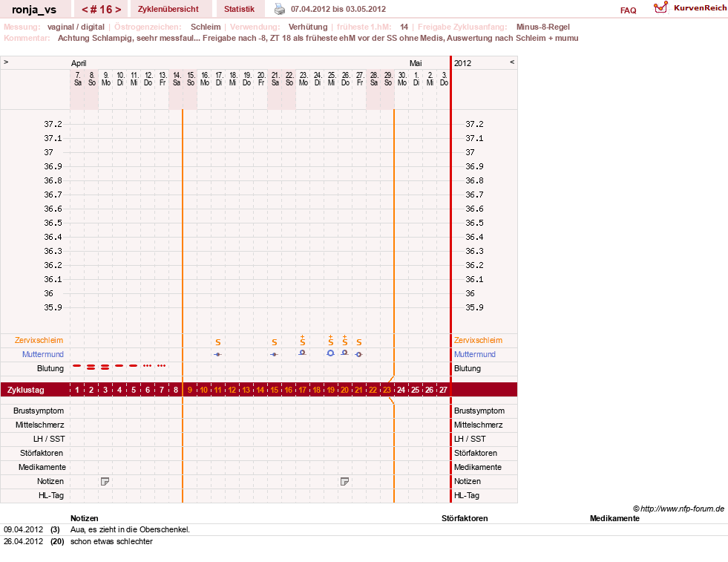Click the note 'Aua, es zieht in die Oberschenkel.'
This screenshot has height=562, width=728.
pos(130,529)
